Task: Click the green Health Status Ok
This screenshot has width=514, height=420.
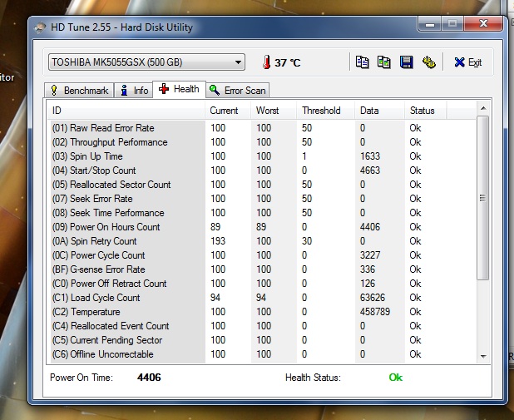Action: 396,378
